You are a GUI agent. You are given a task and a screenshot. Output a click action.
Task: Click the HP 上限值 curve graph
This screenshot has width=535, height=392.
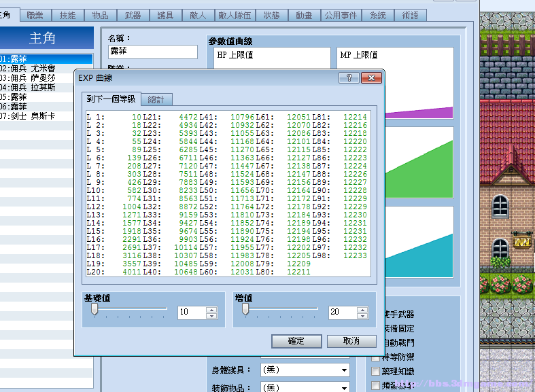pos(273,58)
